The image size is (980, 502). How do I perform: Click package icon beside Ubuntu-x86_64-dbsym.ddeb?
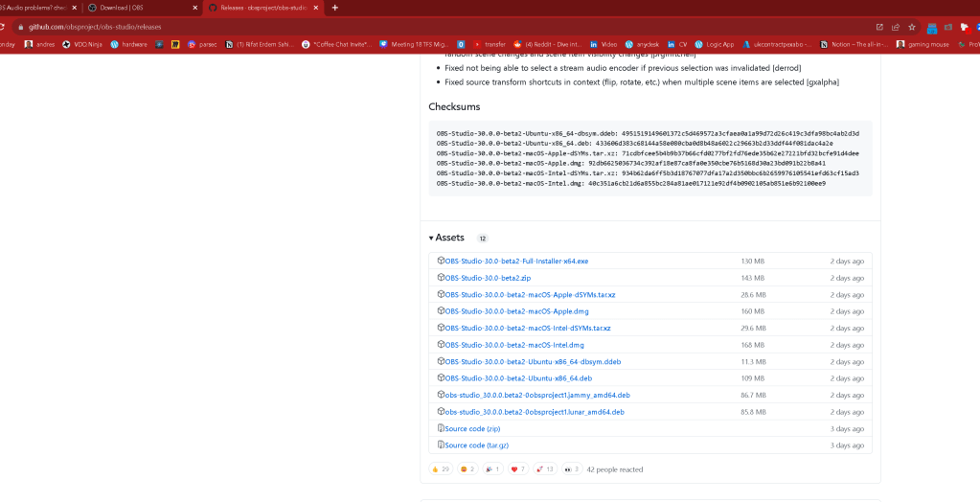point(441,361)
